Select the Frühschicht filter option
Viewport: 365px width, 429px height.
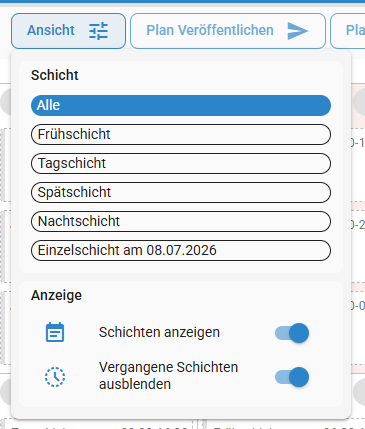click(x=181, y=134)
